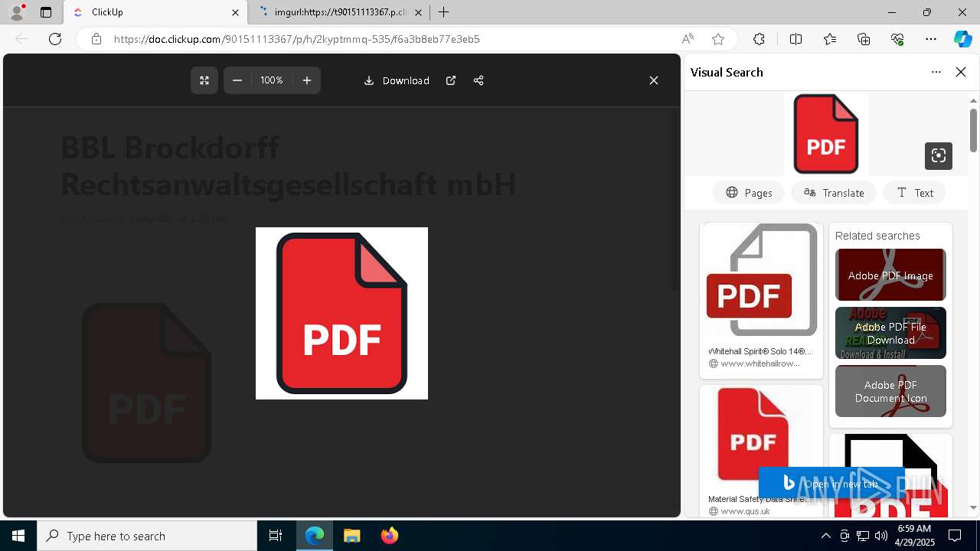Close the Visual Search panel
The image size is (980, 551).
(961, 72)
